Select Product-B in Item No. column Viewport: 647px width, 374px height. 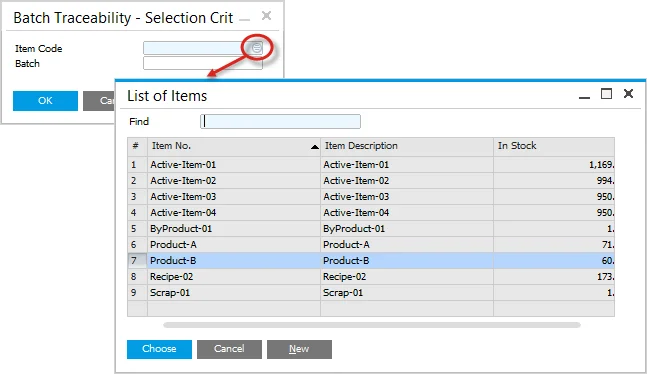[234, 260]
